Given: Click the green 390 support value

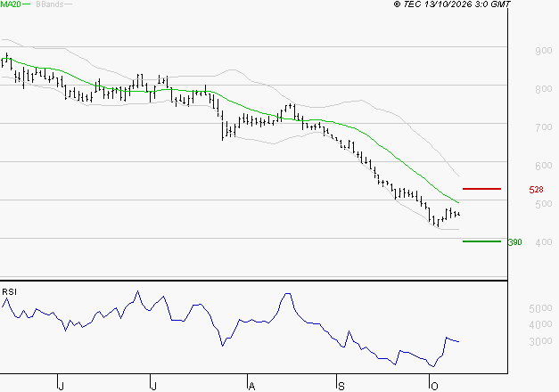Looking at the screenshot, I should point(515,242).
